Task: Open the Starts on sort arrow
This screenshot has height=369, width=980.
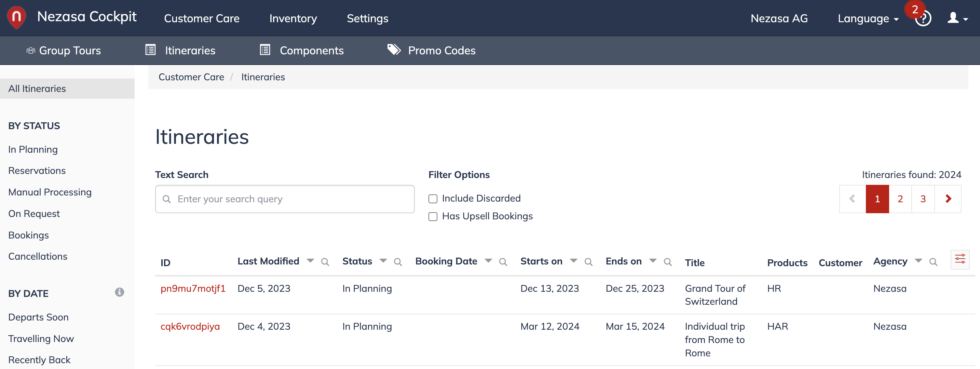Action: [574, 261]
